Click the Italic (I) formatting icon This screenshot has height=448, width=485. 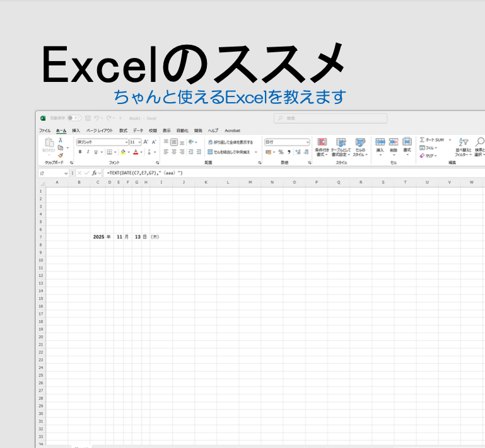click(88, 152)
